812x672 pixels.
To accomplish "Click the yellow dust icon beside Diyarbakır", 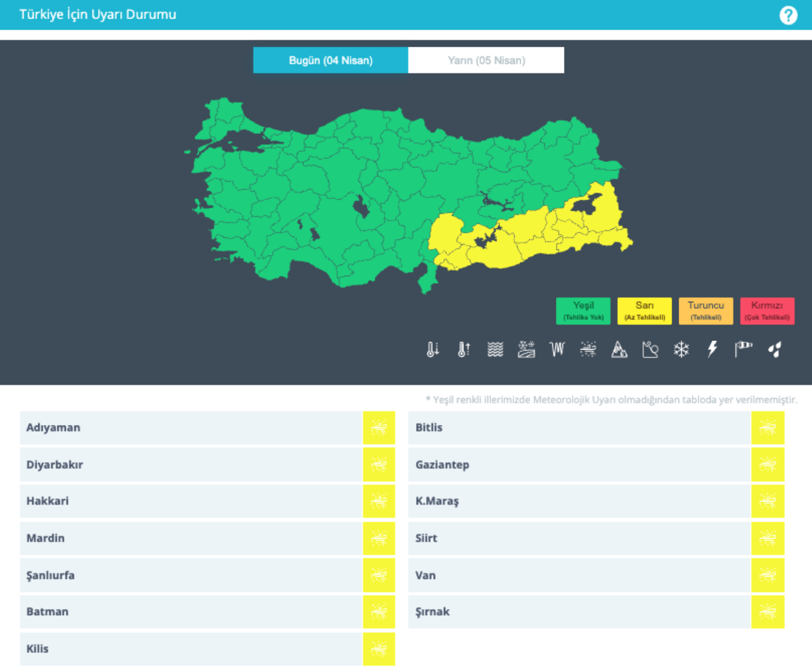I will coord(379,465).
